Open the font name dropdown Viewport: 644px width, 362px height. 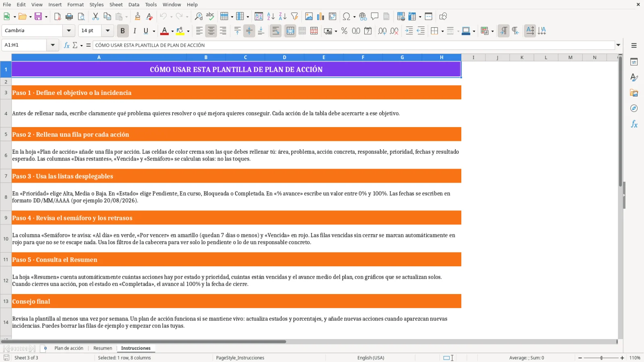click(69, 31)
